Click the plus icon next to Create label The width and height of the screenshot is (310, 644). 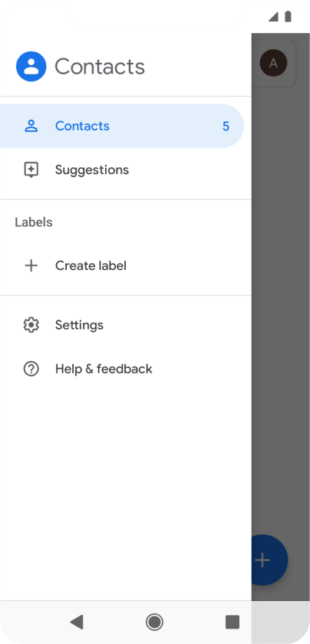point(31,266)
